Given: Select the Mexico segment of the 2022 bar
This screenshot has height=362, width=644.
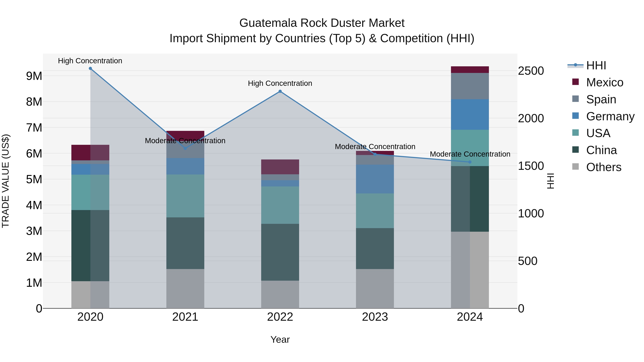Looking at the screenshot, I should coord(280,167).
